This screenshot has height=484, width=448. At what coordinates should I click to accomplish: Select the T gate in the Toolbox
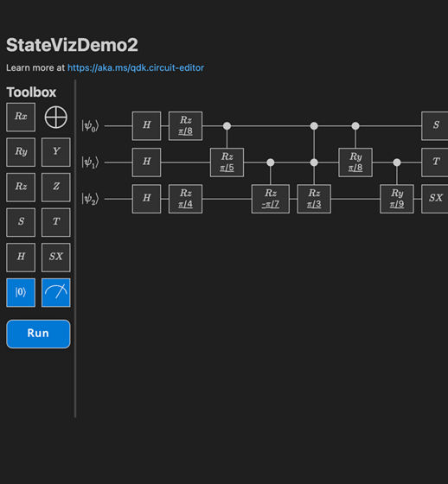56,222
